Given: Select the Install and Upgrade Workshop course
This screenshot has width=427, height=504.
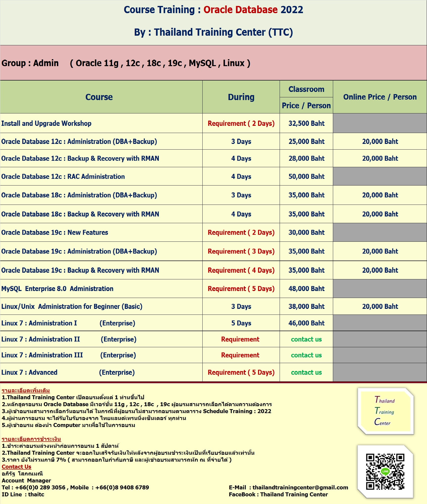Looking at the screenshot, I should pos(46,123).
